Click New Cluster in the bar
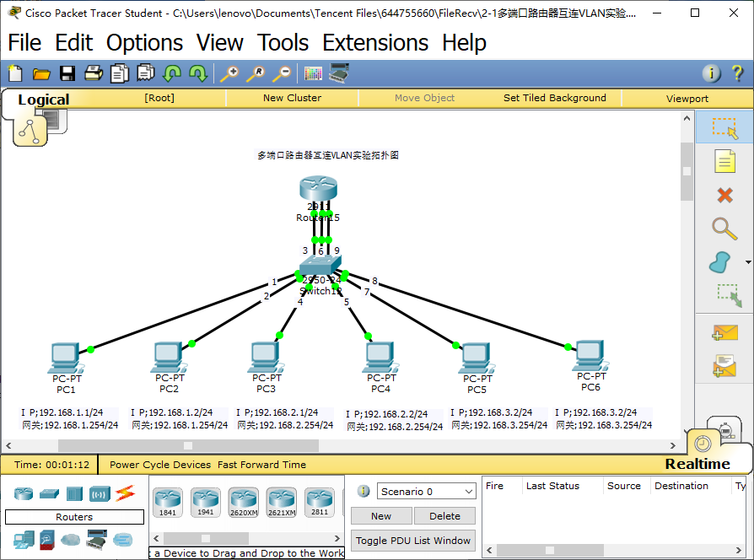 tap(292, 98)
